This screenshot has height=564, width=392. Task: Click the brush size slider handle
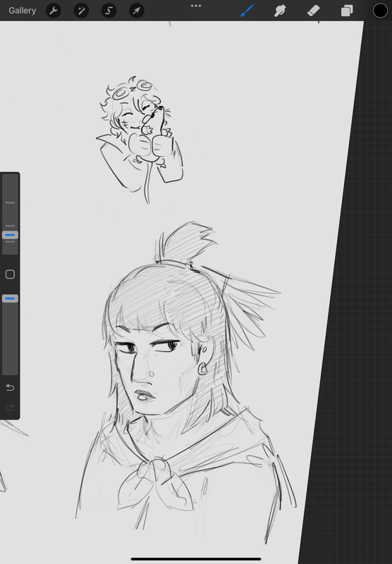click(10, 235)
